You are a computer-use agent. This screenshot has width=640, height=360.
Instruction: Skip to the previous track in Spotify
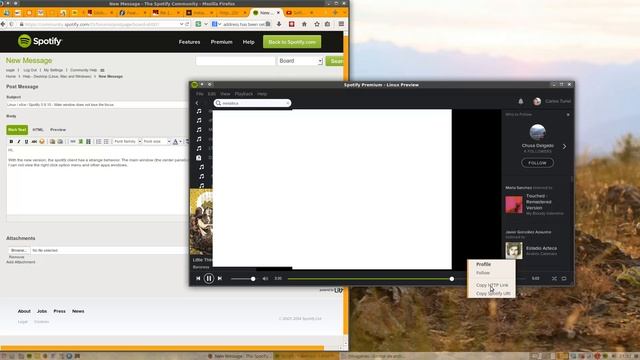(198, 278)
